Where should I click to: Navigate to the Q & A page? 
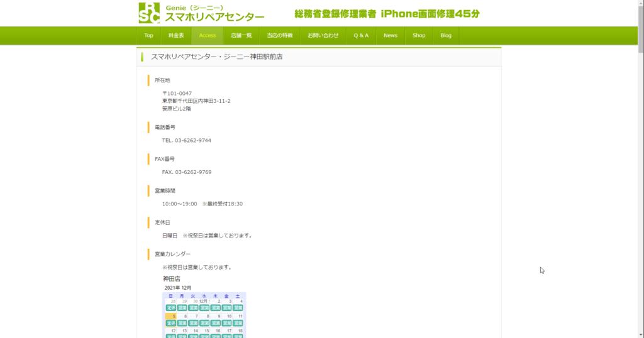[x=361, y=35]
